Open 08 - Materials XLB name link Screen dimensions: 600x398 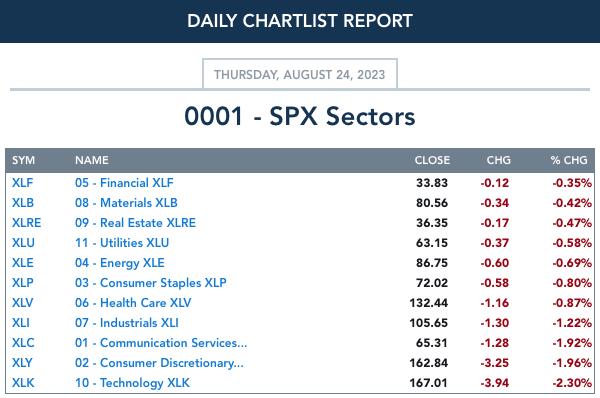coord(126,203)
